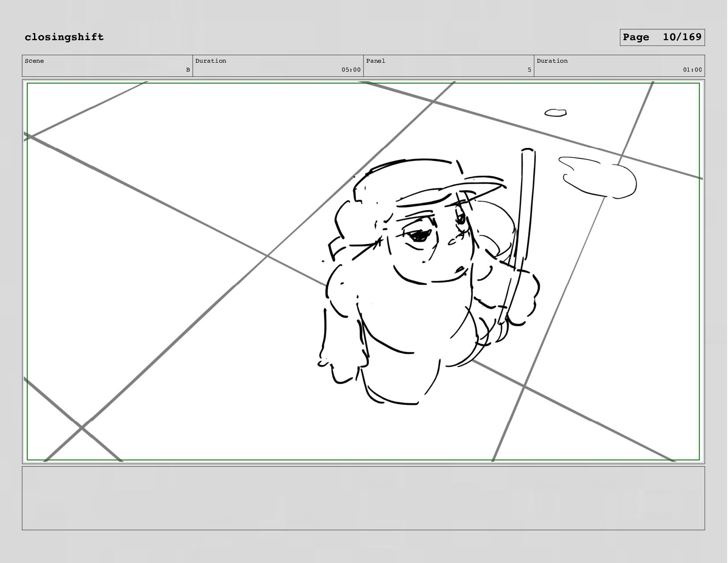This screenshot has width=728, height=563.
Task: Click the panel 'Duration' label beside Panel
Action: [x=552, y=61]
